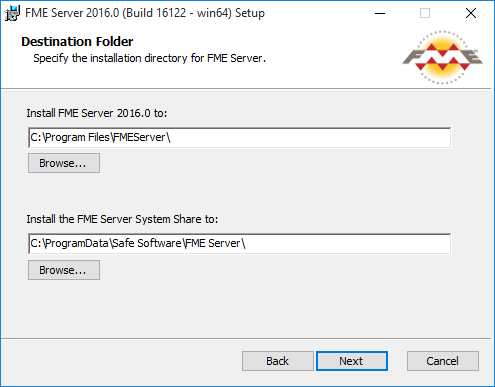Cancel the FME Server installation
The width and height of the screenshot is (495, 387).
coord(443,361)
